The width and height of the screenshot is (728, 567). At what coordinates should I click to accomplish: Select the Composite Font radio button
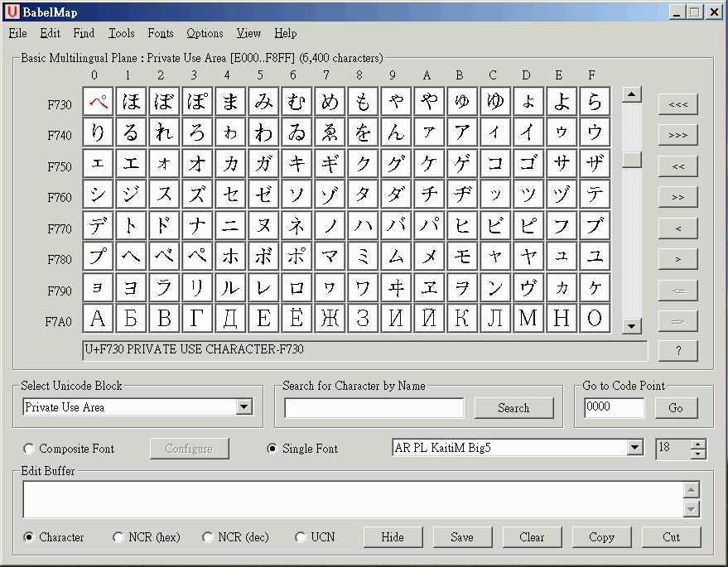point(30,449)
